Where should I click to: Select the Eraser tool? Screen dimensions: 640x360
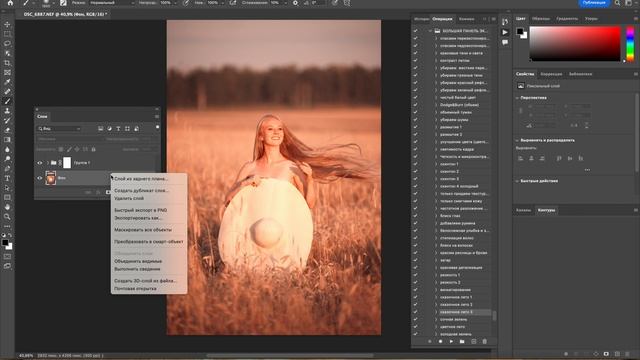(x=7, y=130)
